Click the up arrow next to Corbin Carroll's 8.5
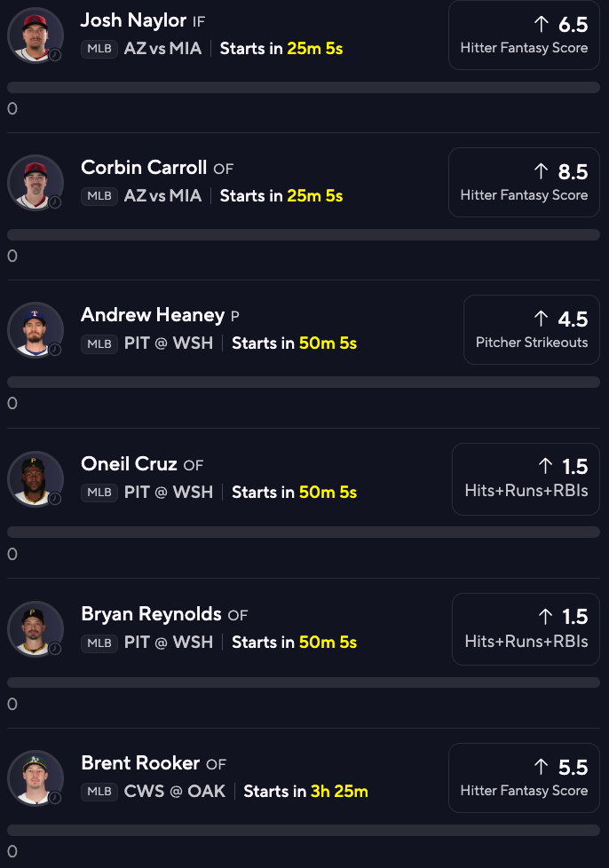 pyautogui.click(x=542, y=171)
